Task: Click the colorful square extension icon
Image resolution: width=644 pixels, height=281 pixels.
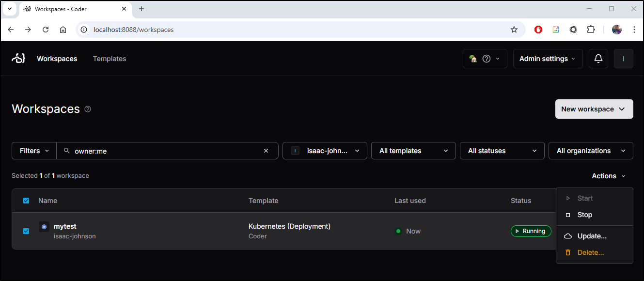Action: [x=556, y=30]
